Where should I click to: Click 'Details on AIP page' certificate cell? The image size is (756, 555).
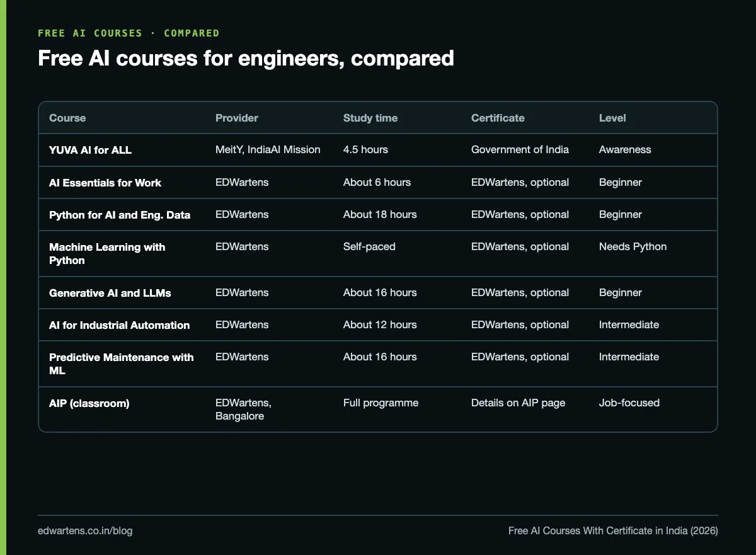pos(518,403)
